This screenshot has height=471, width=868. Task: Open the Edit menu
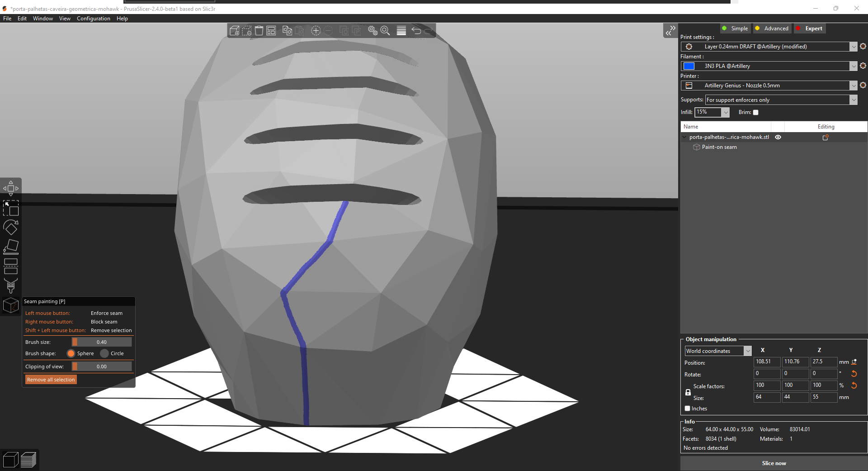pos(22,19)
